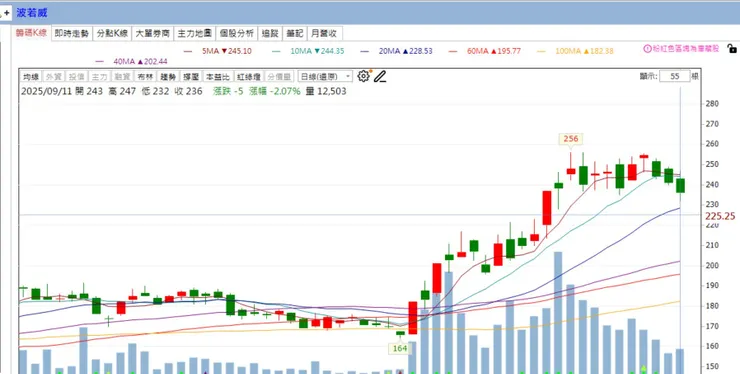
Task: Click the 225.25 crosshair price label
Action: (720, 216)
